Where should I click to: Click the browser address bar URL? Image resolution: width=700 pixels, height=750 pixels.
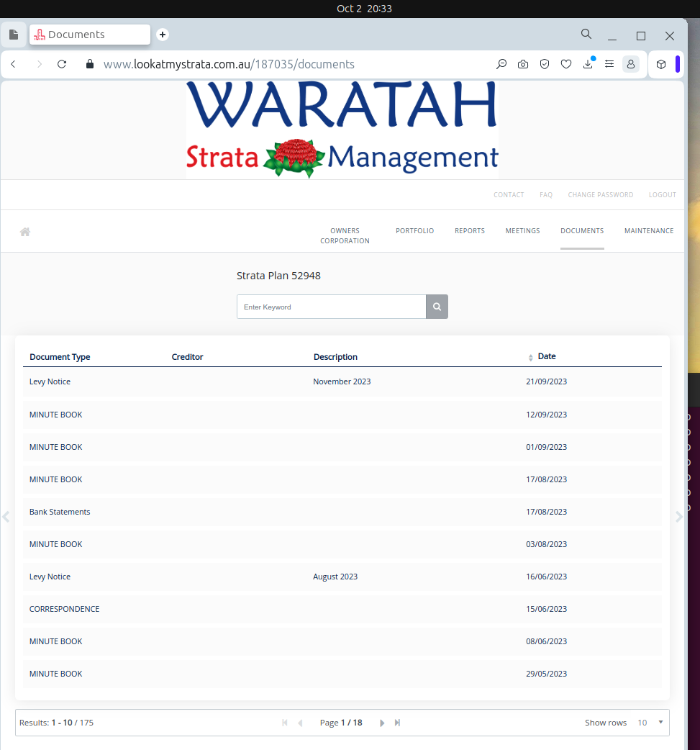[x=229, y=64]
